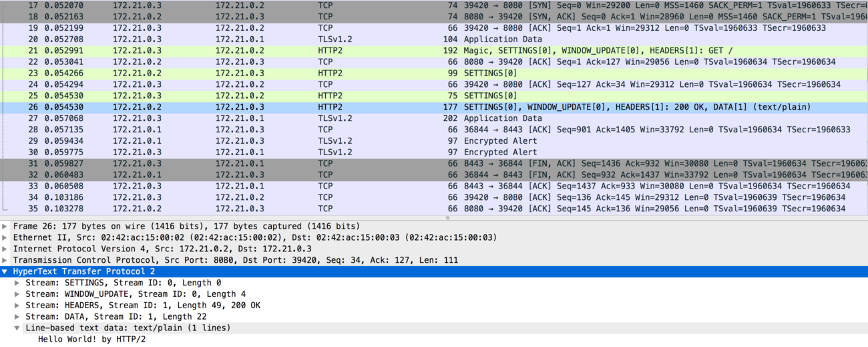Select packet 29 Encrypted Alert row
The width and height of the screenshot is (868, 347).
click(x=434, y=141)
